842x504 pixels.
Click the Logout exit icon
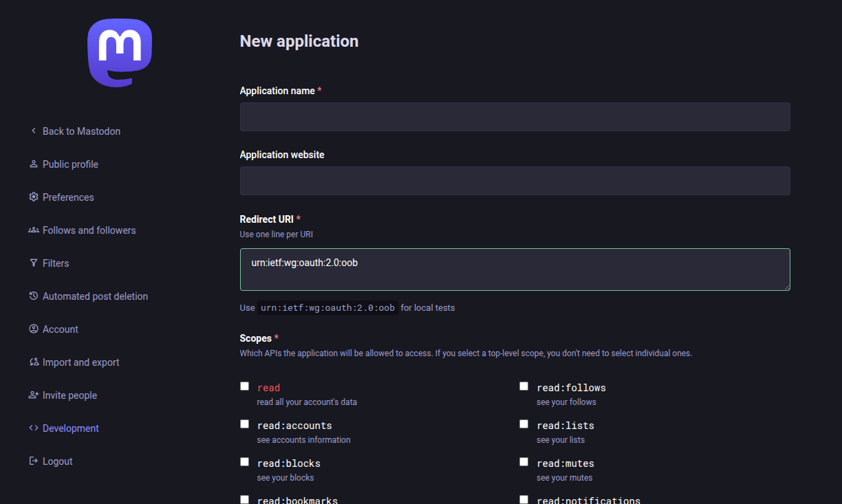(x=33, y=461)
